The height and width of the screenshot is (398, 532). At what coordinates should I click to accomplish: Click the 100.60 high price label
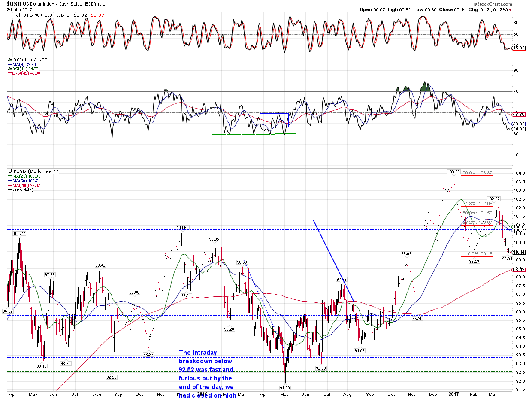click(182, 228)
